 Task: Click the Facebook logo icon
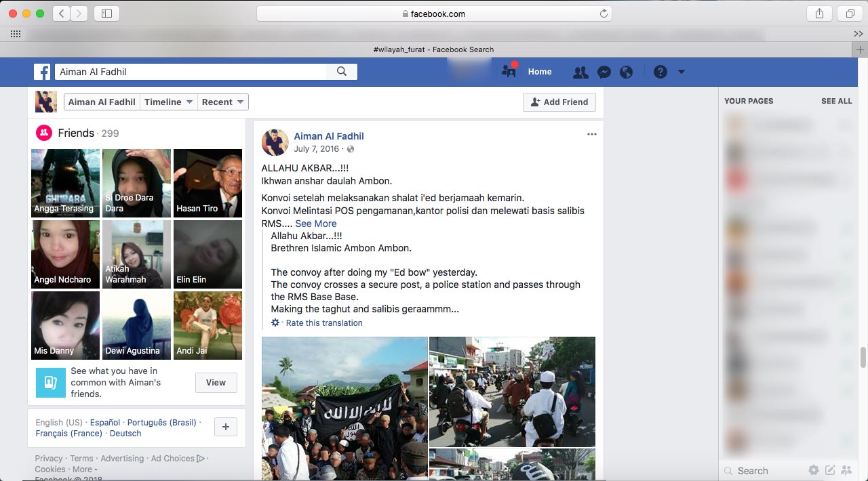pos(42,72)
